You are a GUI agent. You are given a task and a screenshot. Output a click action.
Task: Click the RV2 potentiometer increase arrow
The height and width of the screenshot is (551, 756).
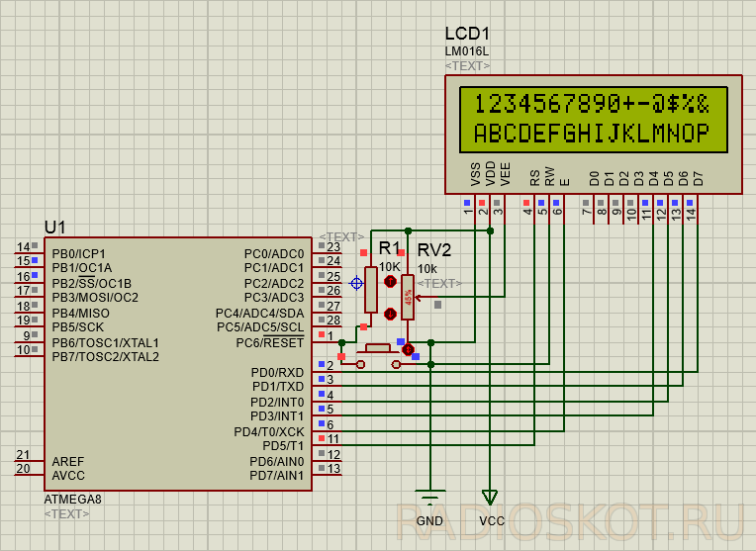[x=390, y=282]
